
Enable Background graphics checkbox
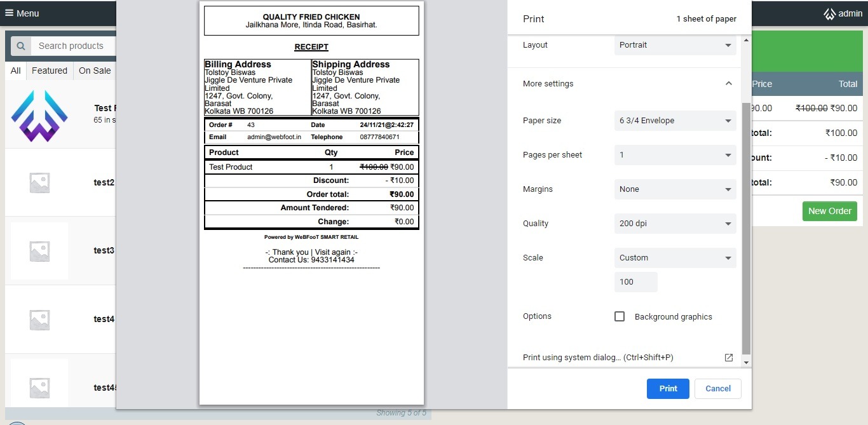(620, 316)
